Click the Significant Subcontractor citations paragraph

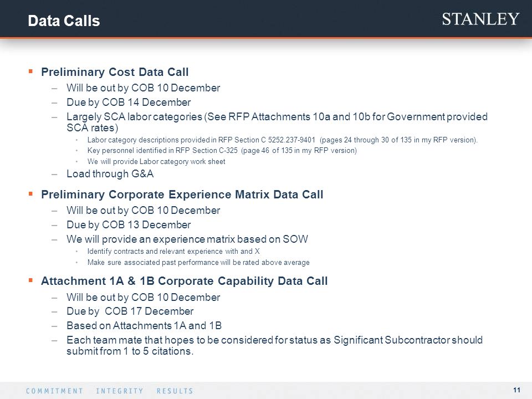tap(274, 345)
